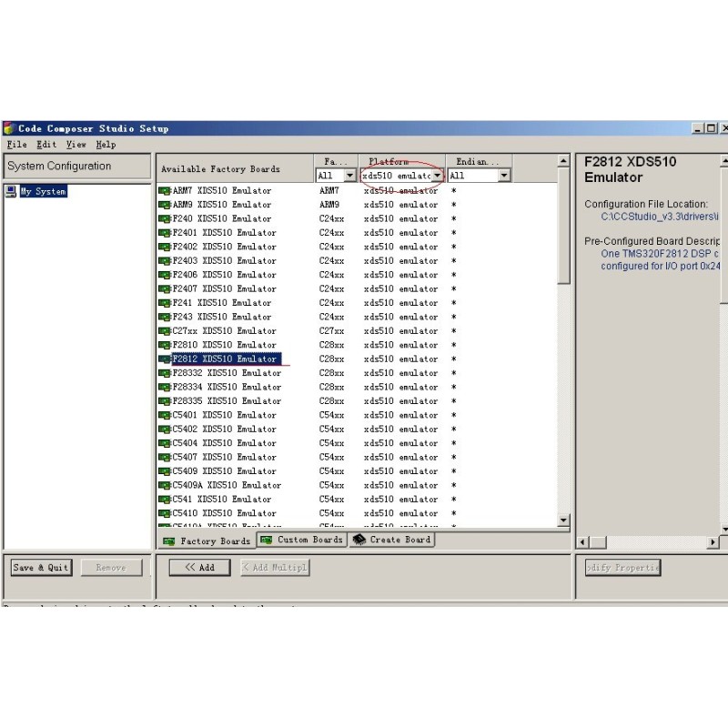Click the F28335 XDS510 Emulator board icon
The height and width of the screenshot is (728, 728).
[x=165, y=401]
